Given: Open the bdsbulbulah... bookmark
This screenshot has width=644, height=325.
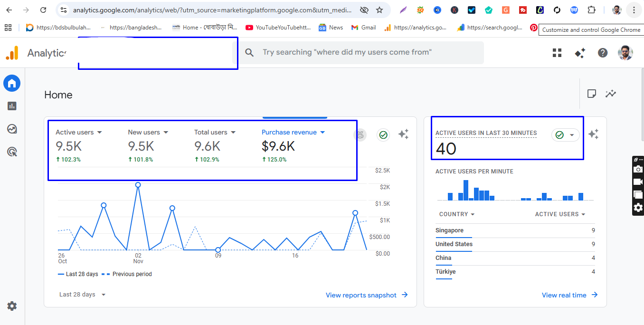Looking at the screenshot, I should coord(58,28).
